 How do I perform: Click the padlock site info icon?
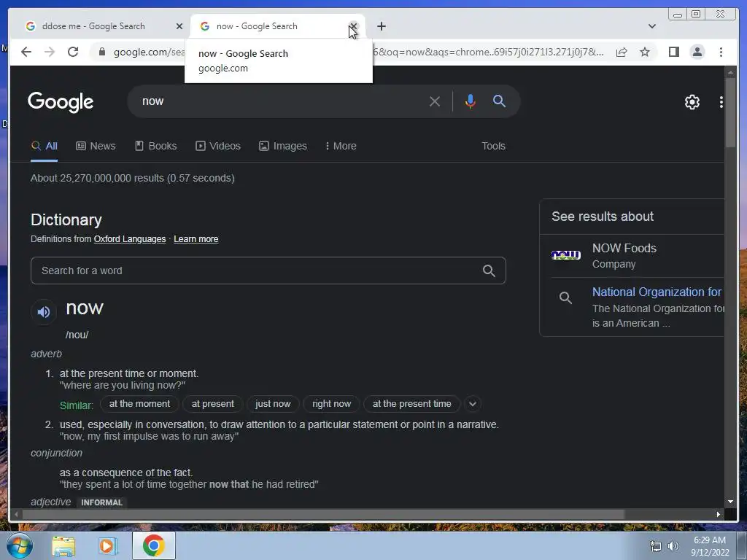coord(102,52)
